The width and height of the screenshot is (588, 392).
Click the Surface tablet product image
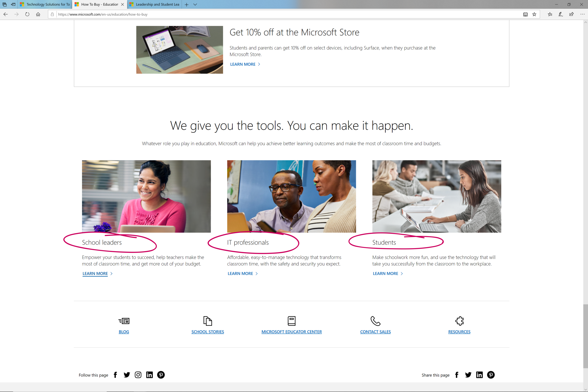[179, 50]
